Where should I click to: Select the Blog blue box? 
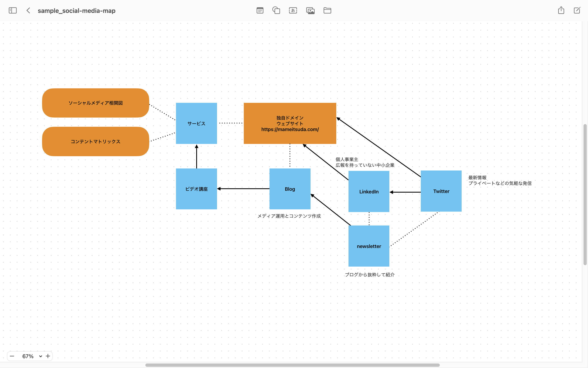(x=290, y=189)
